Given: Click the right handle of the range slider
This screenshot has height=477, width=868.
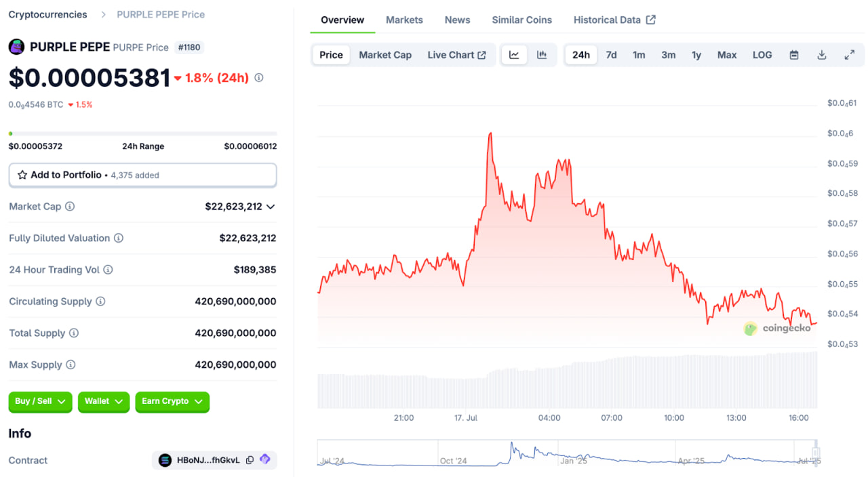Looking at the screenshot, I should click(816, 453).
